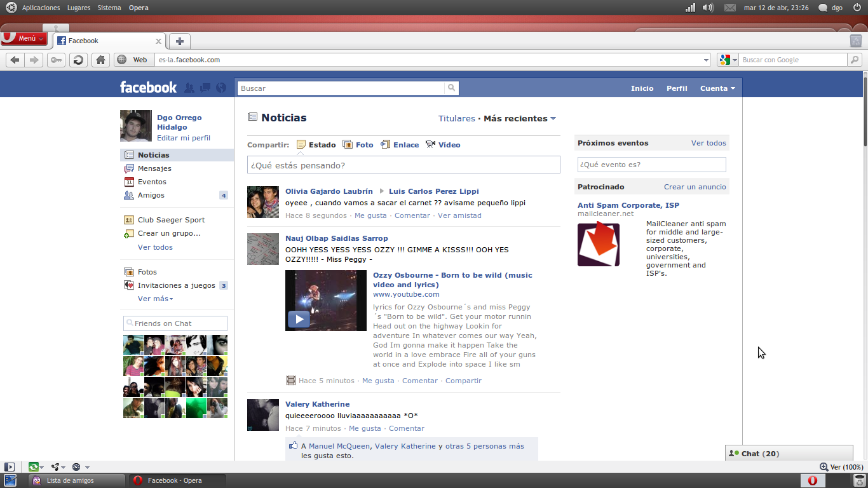
Task: Open the Opera Unite status bar dropdown
Action: [58, 467]
